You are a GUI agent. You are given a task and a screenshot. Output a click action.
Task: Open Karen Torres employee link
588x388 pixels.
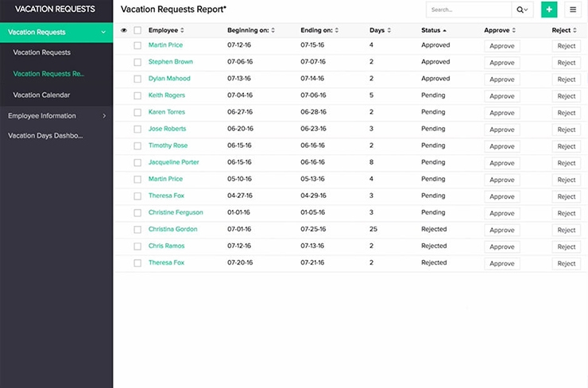click(167, 112)
